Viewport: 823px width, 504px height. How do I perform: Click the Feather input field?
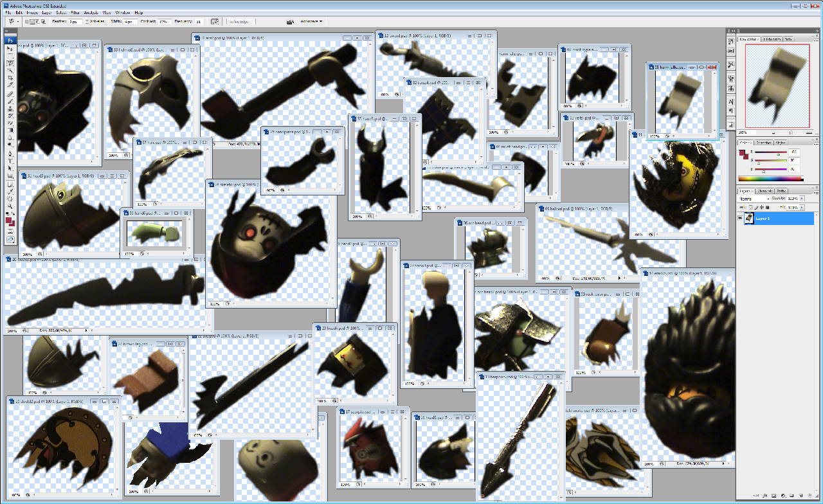[75, 21]
